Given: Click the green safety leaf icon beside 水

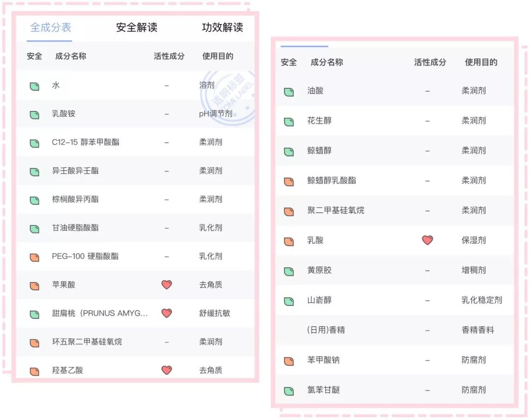Looking at the screenshot, I should point(34,85).
